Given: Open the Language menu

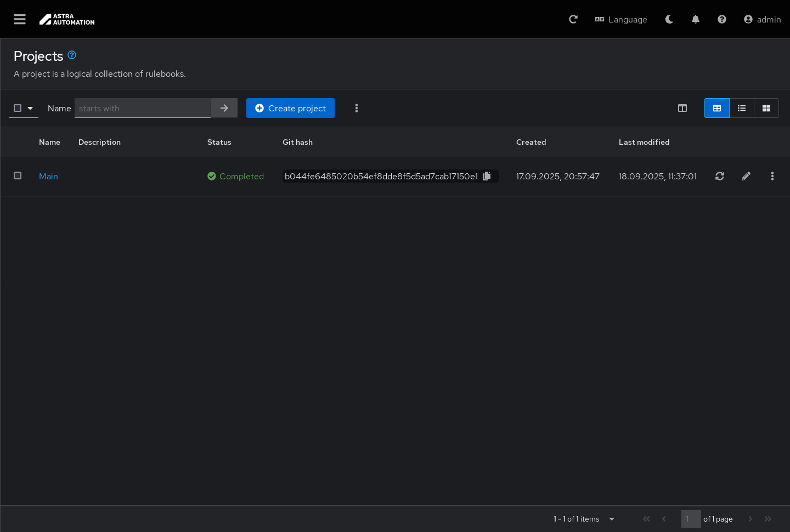Looking at the screenshot, I should coord(621,19).
